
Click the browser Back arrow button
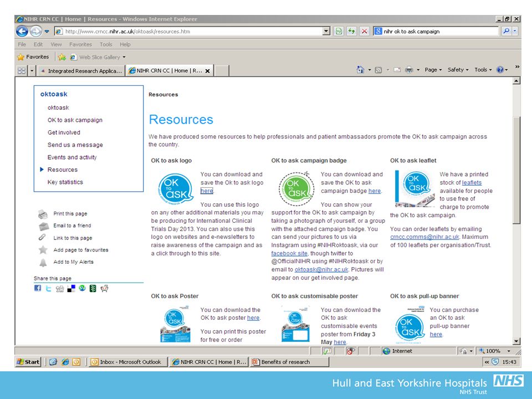tap(22, 31)
